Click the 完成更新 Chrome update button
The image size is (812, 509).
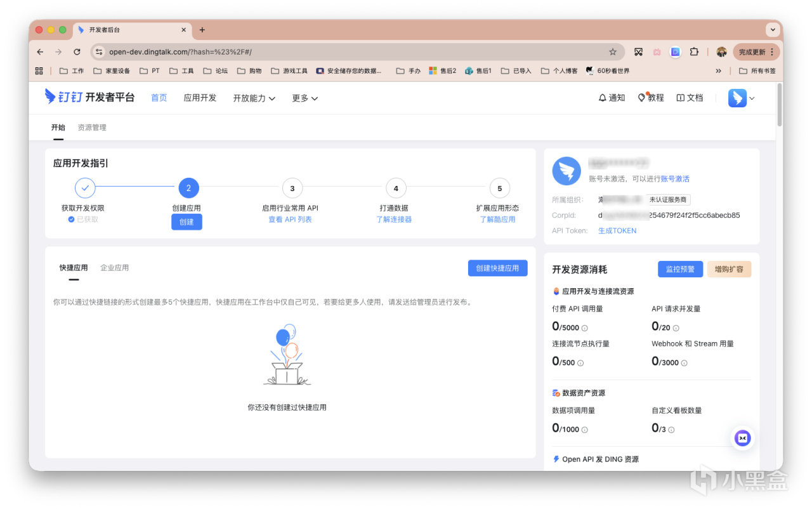pyautogui.click(x=756, y=52)
